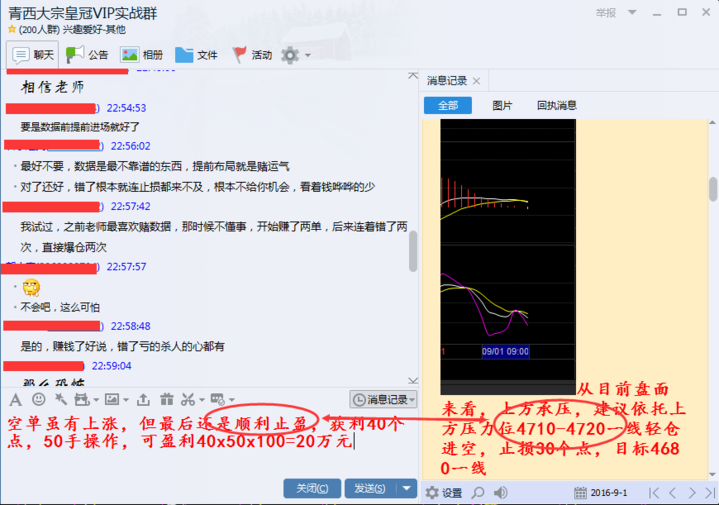Click the 发送(S) send button
Screen dimensions: 719x505
point(370,488)
